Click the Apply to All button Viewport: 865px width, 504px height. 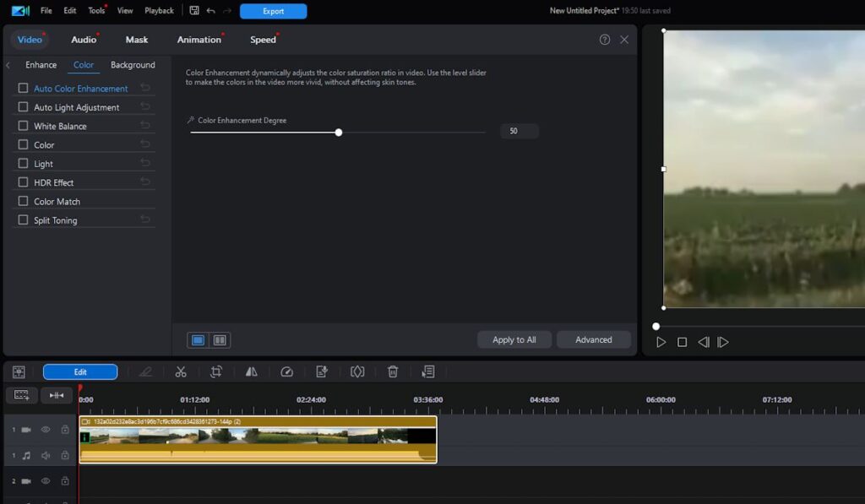514,339
